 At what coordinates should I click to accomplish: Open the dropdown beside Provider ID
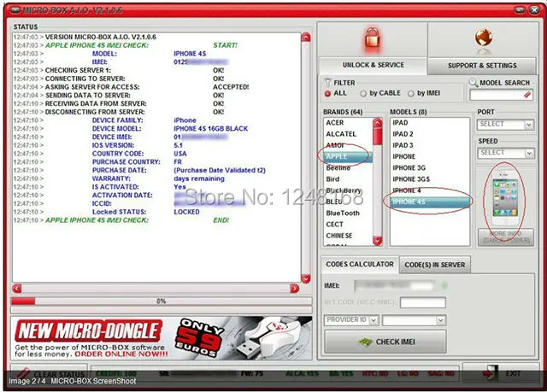(x=414, y=320)
